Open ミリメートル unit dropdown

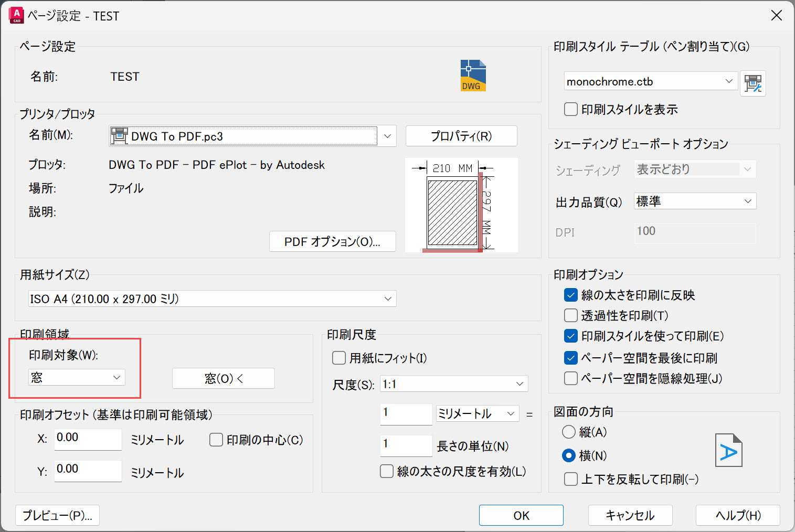478,413
